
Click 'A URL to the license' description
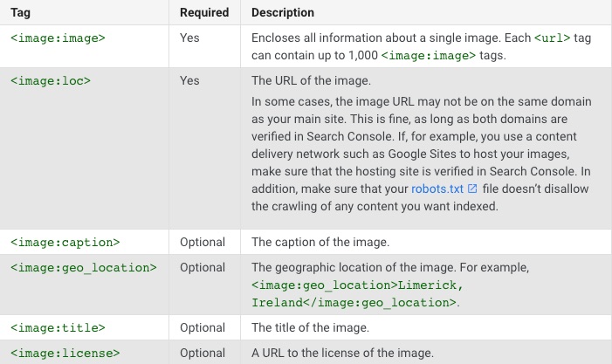click(x=343, y=353)
